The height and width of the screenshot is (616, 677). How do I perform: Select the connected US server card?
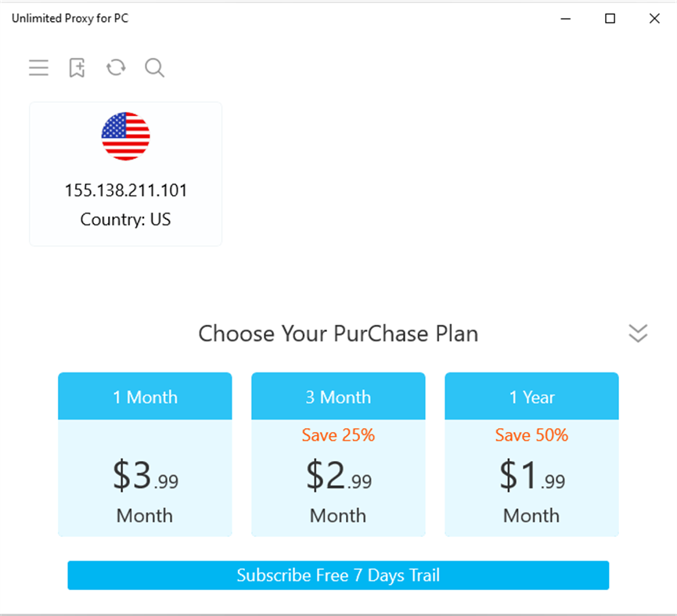[x=125, y=173]
